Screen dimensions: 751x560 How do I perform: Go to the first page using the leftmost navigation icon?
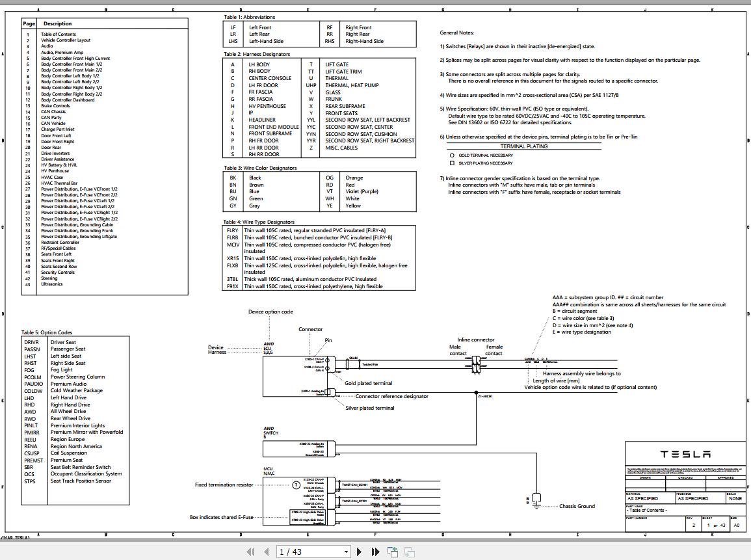click(x=250, y=551)
